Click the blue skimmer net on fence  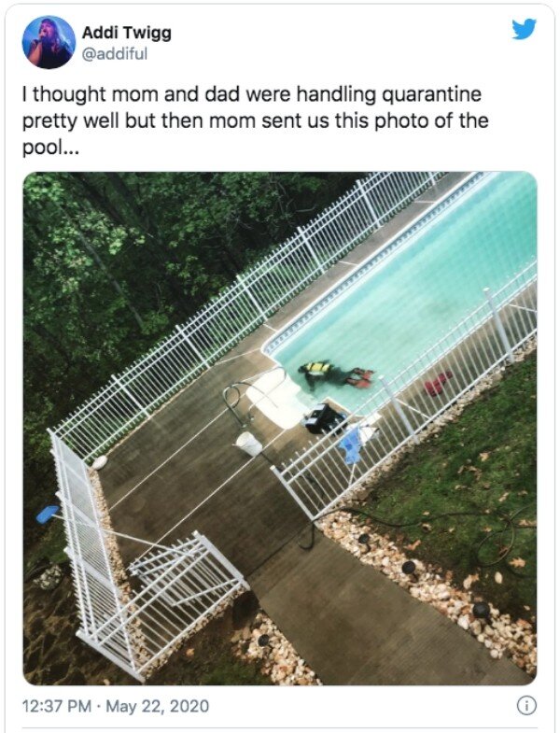point(48,514)
